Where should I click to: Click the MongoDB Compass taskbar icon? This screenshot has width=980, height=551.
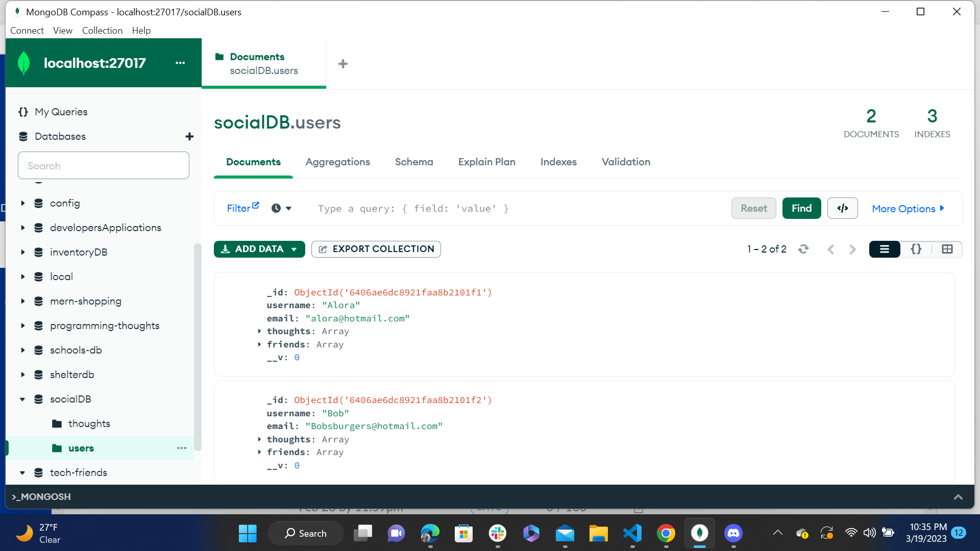coord(699,533)
